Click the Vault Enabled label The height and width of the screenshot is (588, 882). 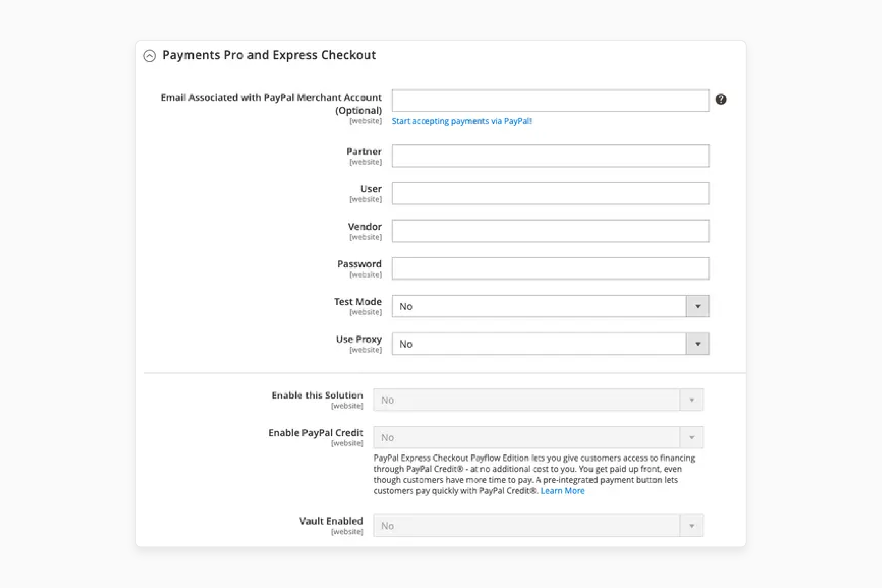[331, 521]
